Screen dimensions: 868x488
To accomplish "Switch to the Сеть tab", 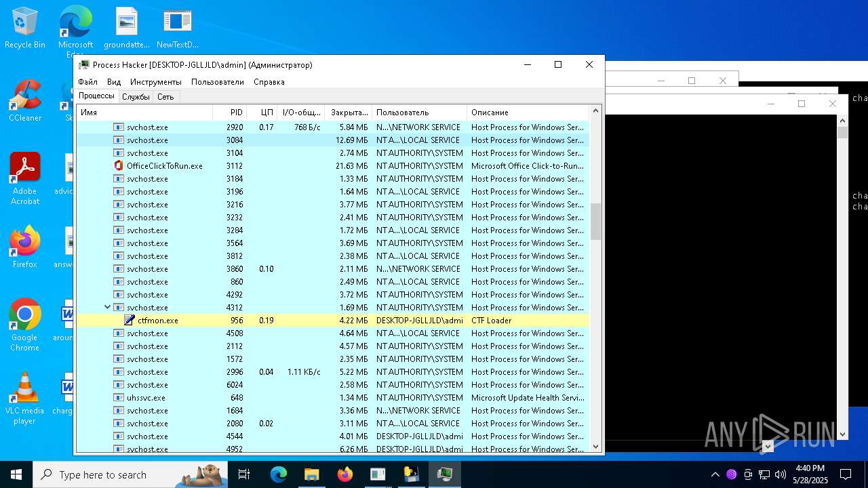I will [x=165, y=97].
